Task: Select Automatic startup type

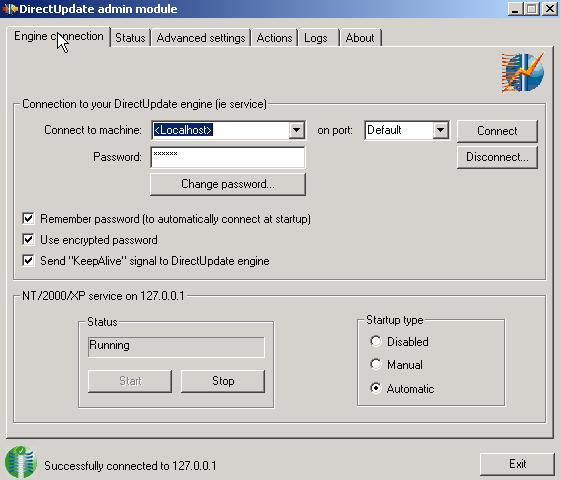Action: pos(376,388)
